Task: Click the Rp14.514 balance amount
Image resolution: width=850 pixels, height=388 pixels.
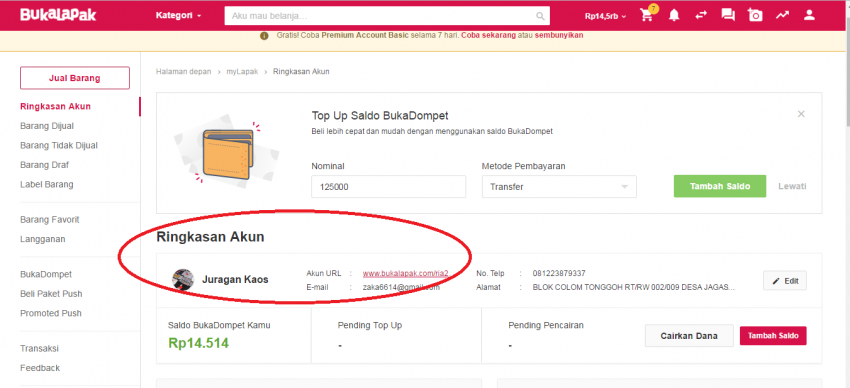Action: pyautogui.click(x=198, y=343)
